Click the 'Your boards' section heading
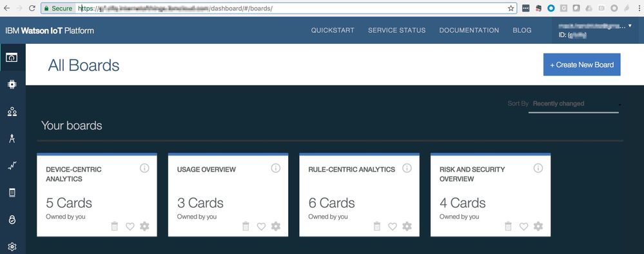The width and height of the screenshot is (644, 254). 72,126
